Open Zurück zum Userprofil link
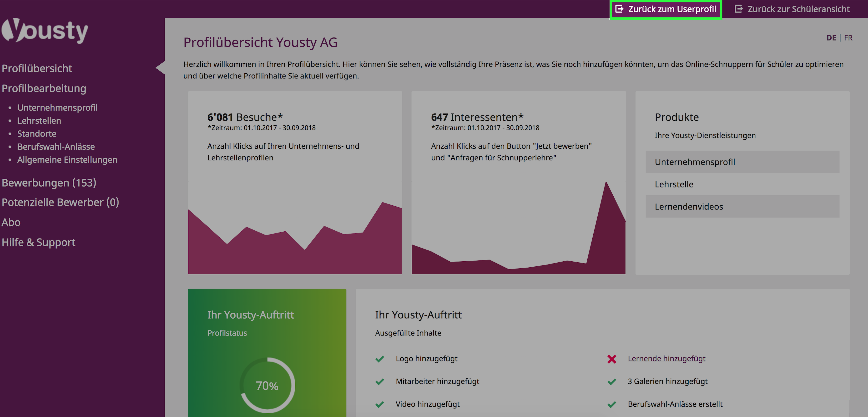The height and width of the screenshot is (417, 868). pos(666,9)
